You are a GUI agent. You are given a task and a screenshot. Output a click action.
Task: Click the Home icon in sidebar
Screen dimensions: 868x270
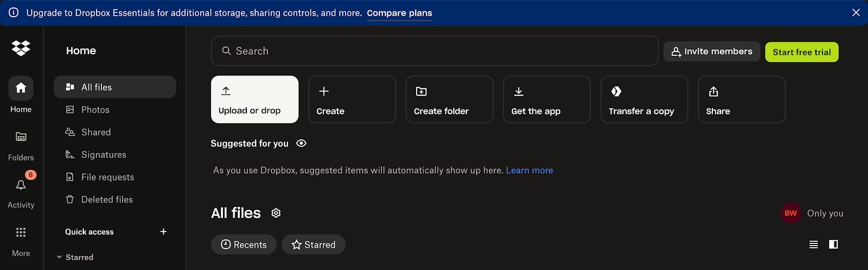21,88
